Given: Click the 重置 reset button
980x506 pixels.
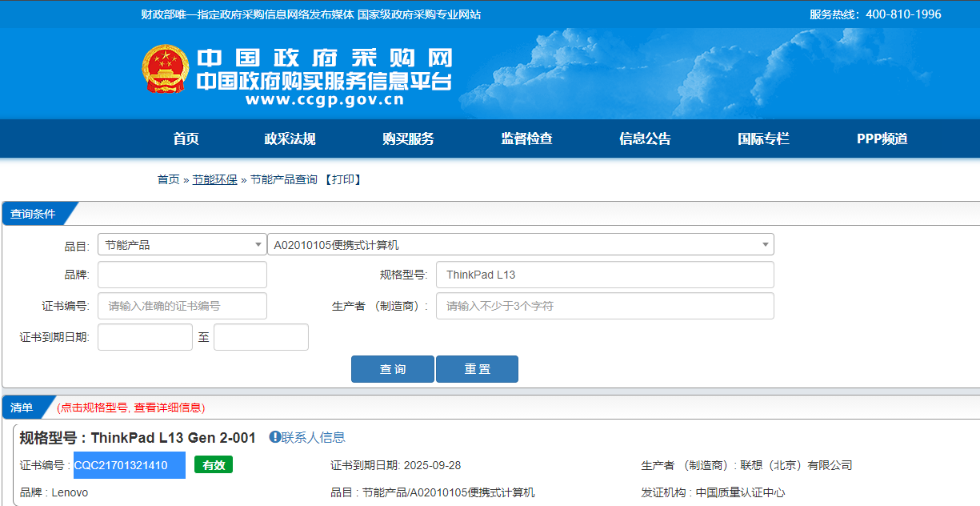Looking at the screenshot, I should 477,369.
